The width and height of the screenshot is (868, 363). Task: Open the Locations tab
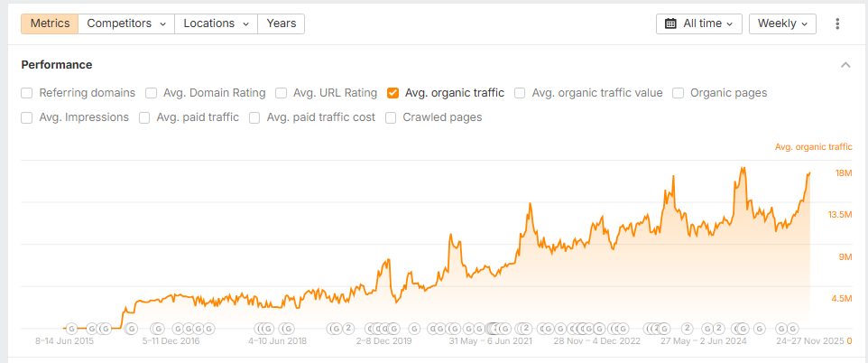coord(216,23)
